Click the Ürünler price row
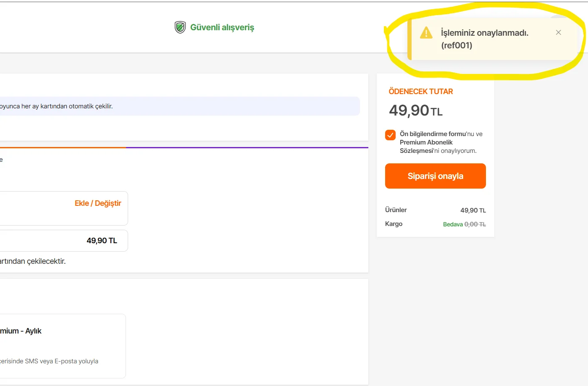This screenshot has width=588, height=386. point(435,210)
